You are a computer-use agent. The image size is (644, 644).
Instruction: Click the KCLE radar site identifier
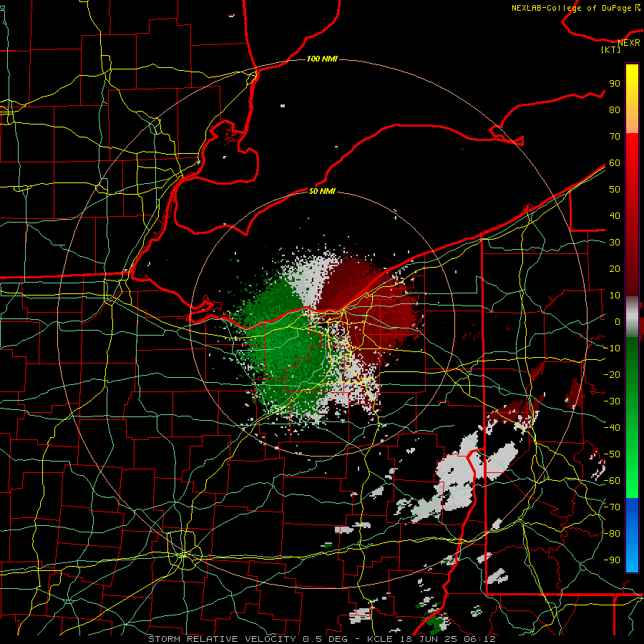click(380, 639)
